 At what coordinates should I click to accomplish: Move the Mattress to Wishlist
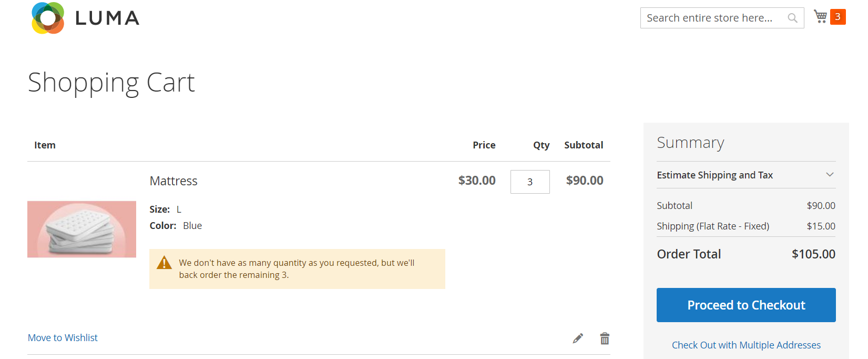pyautogui.click(x=63, y=338)
